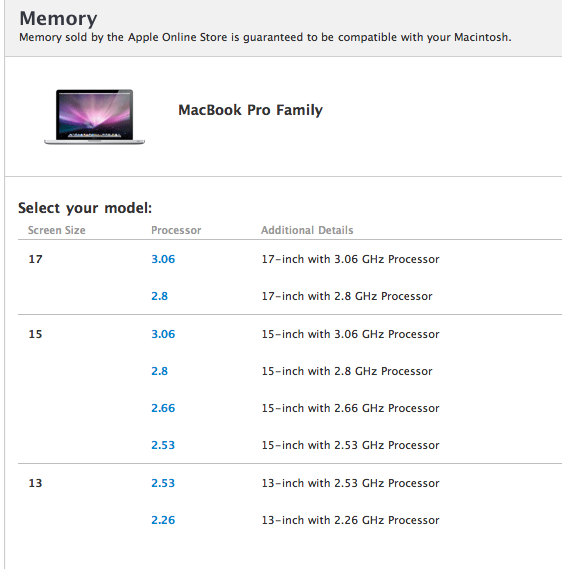Viewport: 562px width, 569px height.
Task: Click the Screen Size column header
Action: 57,230
